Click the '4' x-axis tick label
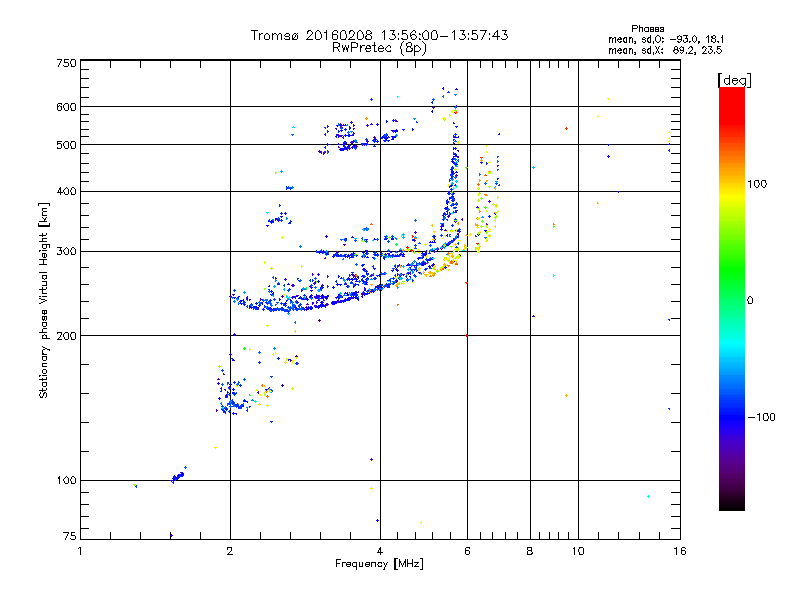 click(380, 551)
